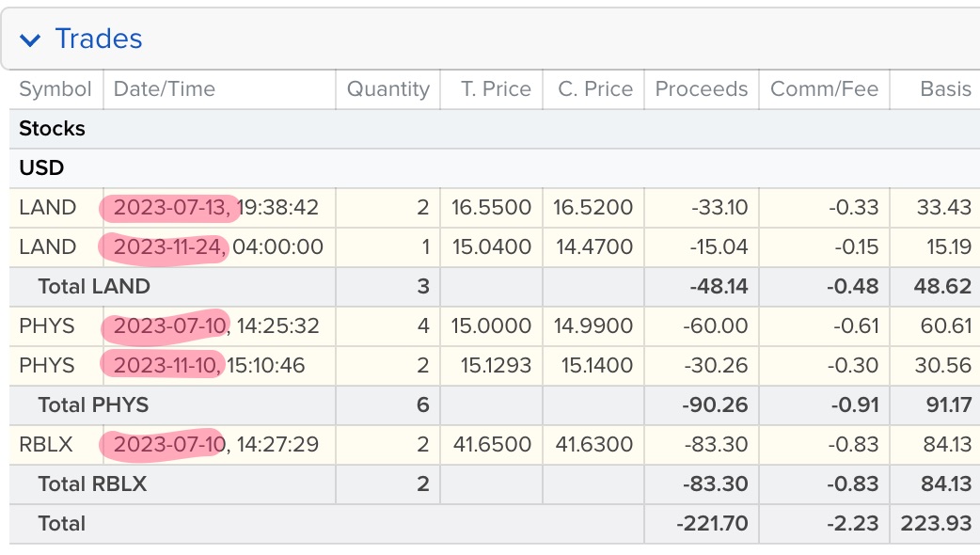Image resolution: width=980 pixels, height=555 pixels.
Task: Select LAND trade dated 2023-07-13
Action: point(495,208)
